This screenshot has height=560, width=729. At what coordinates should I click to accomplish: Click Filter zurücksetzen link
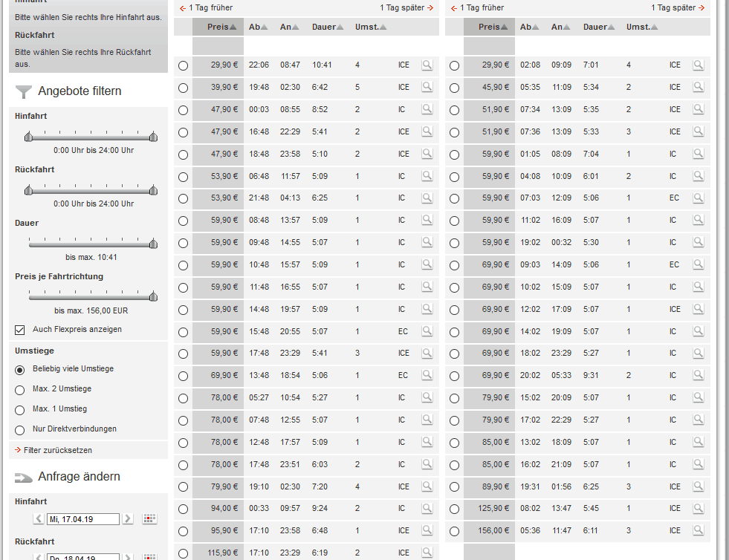[54, 450]
